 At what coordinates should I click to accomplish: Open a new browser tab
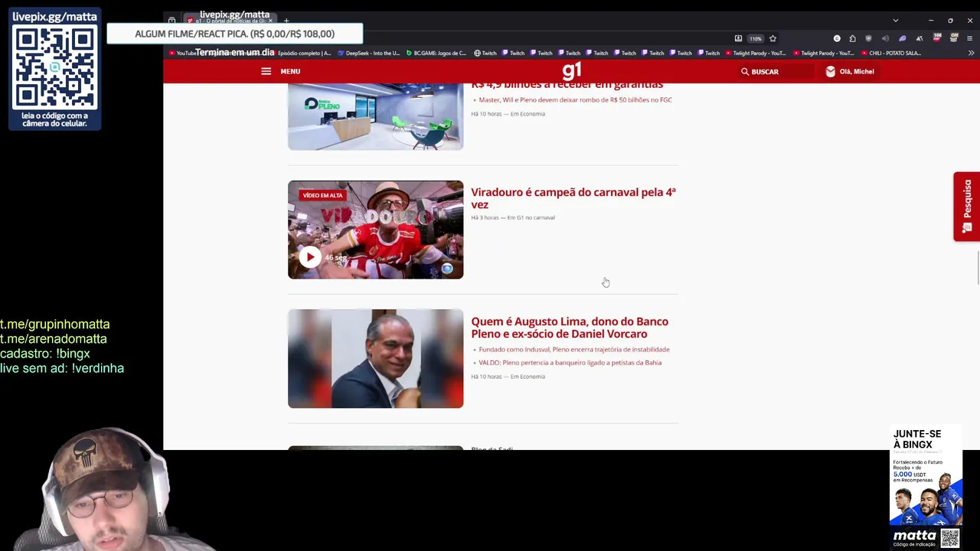point(286,20)
